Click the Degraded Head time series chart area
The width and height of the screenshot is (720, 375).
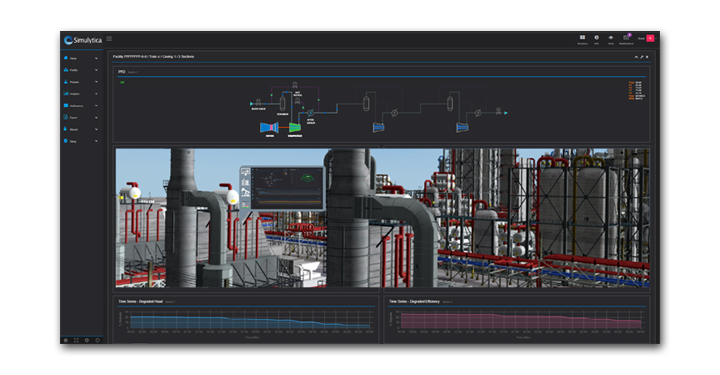click(250, 320)
